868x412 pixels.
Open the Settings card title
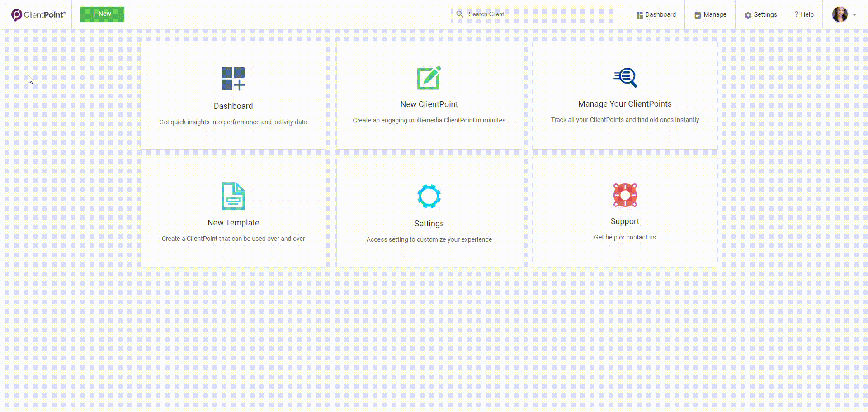(429, 224)
